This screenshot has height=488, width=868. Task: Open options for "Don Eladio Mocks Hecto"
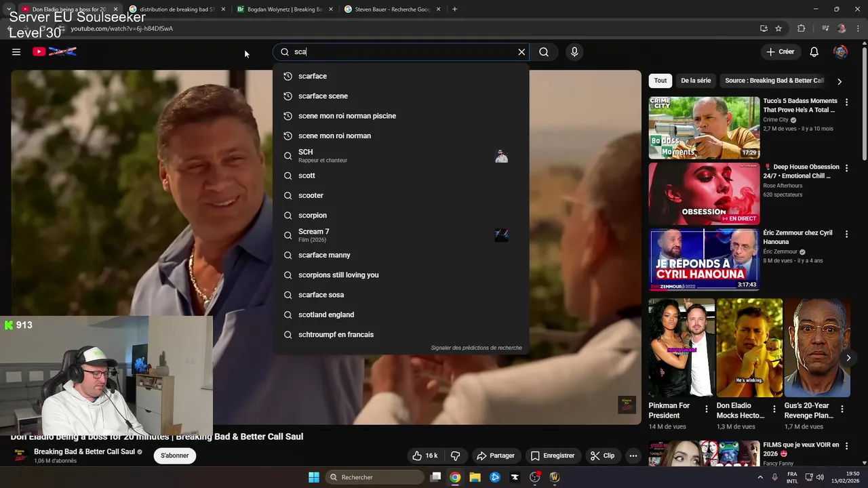click(x=774, y=409)
